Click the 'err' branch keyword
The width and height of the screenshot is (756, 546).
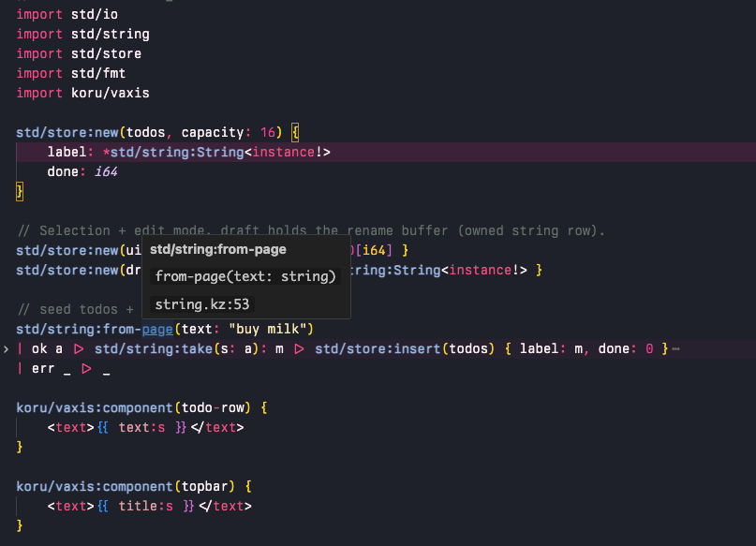pos(43,369)
